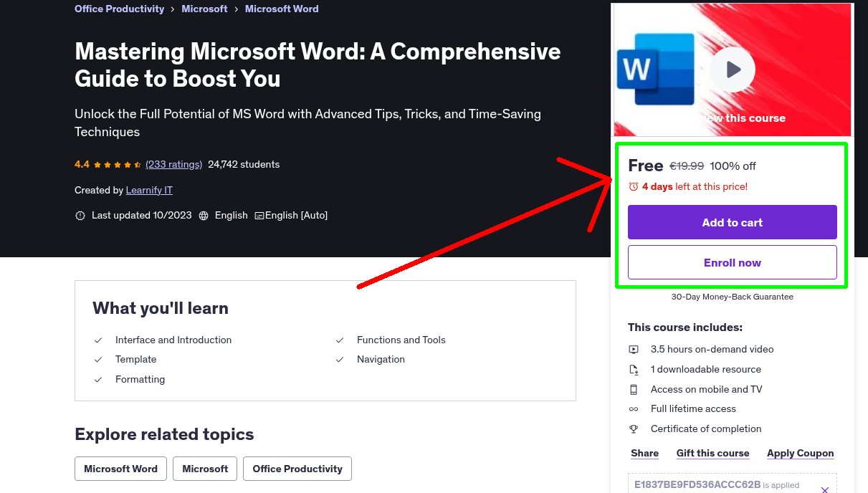Click the globe icon before English
The height and width of the screenshot is (493, 868).
pos(204,216)
